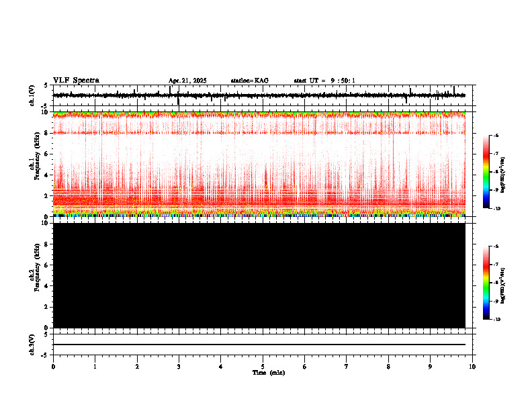This screenshot has height=411, width=532.
Task: Click the -8 label on ch.2 color bar
Action: (496, 283)
